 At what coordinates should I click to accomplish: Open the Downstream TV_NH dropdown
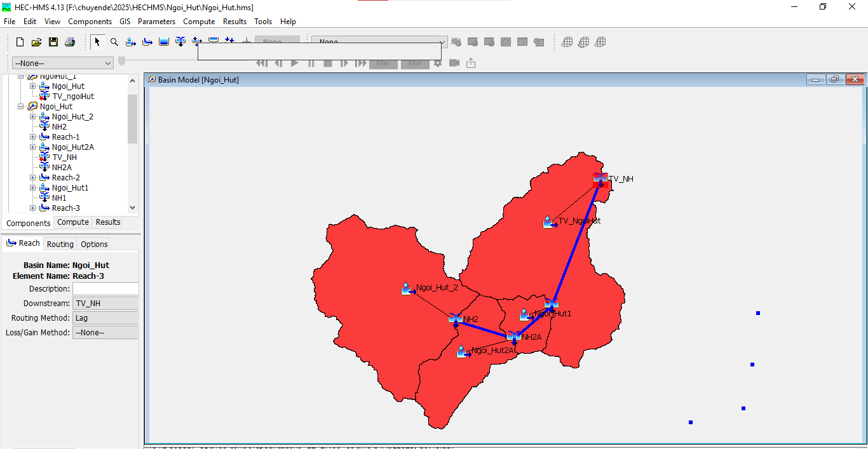105,304
